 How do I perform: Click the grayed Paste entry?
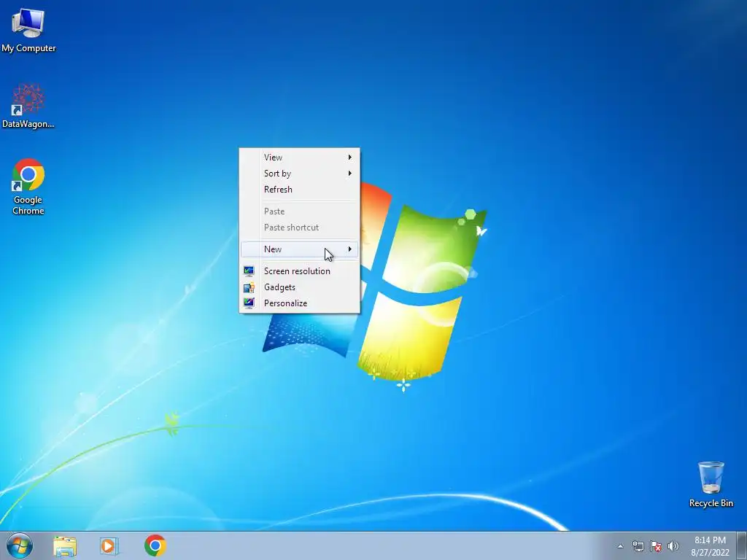[299, 211]
